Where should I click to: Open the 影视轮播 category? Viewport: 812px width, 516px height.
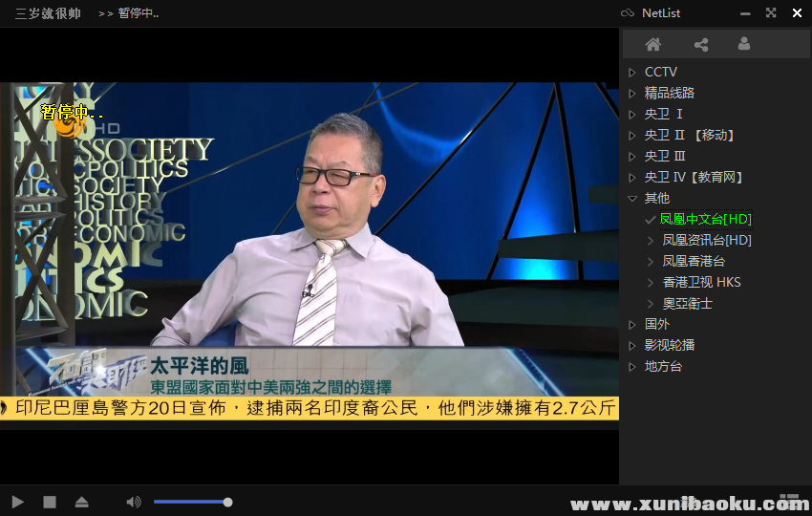[669, 345]
